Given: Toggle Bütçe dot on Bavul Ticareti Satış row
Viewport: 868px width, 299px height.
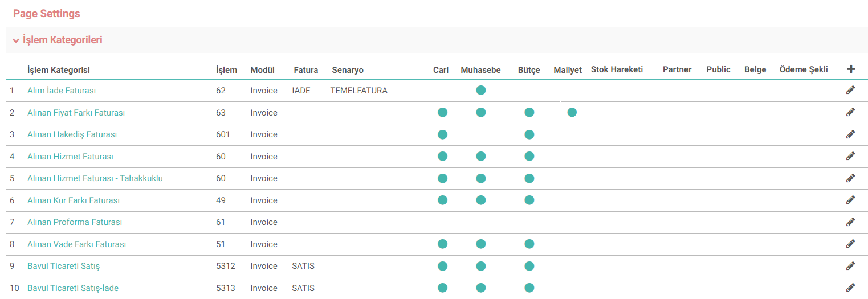Looking at the screenshot, I should point(529,266).
